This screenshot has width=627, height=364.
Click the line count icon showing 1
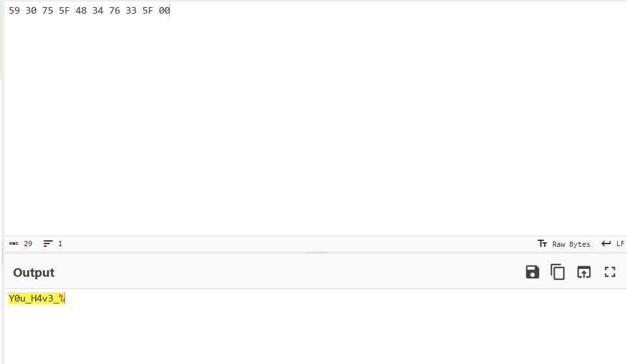click(48, 243)
